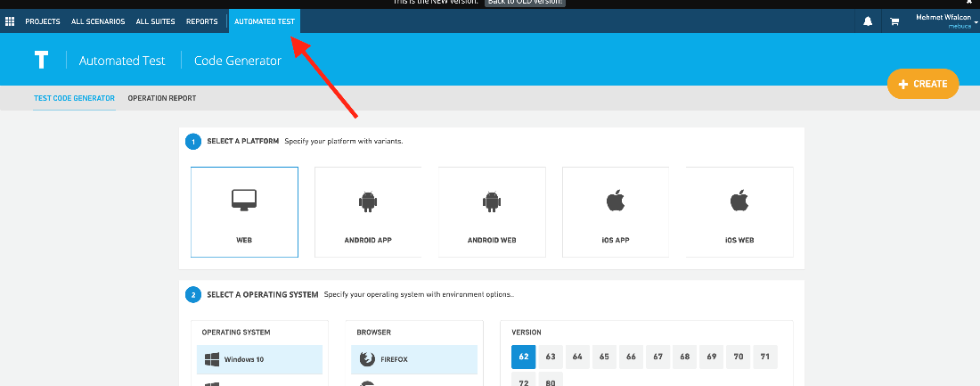Select Firefox version 65

[604, 357]
